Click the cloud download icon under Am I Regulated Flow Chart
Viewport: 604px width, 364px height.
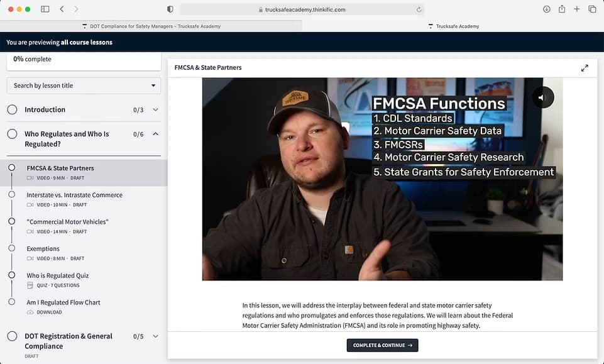click(x=30, y=312)
